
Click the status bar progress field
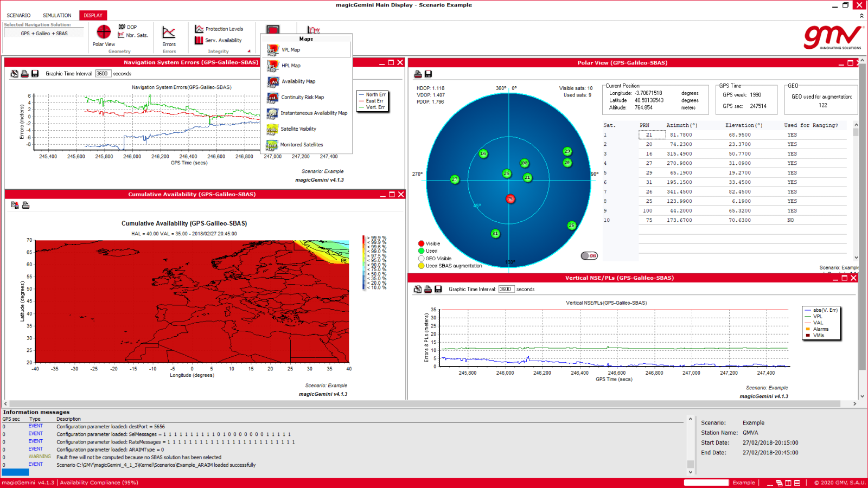pos(706,483)
